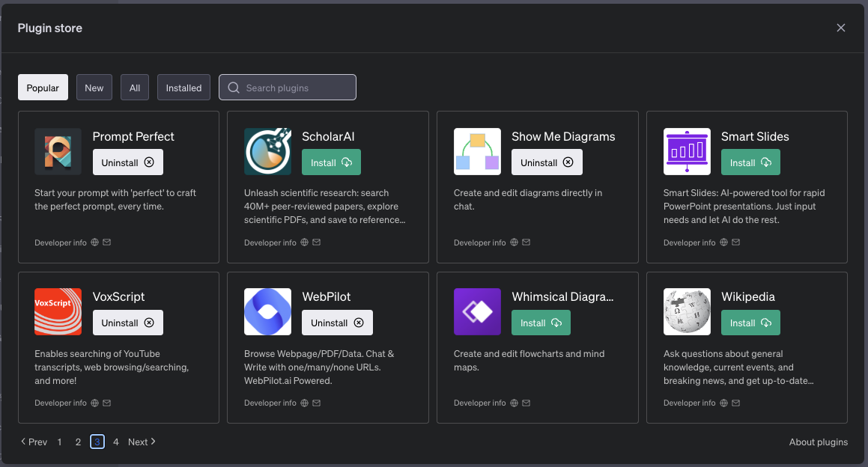Uninstall the WebPilot plugin
Viewport: 868px width, 467px height.
[337, 323]
